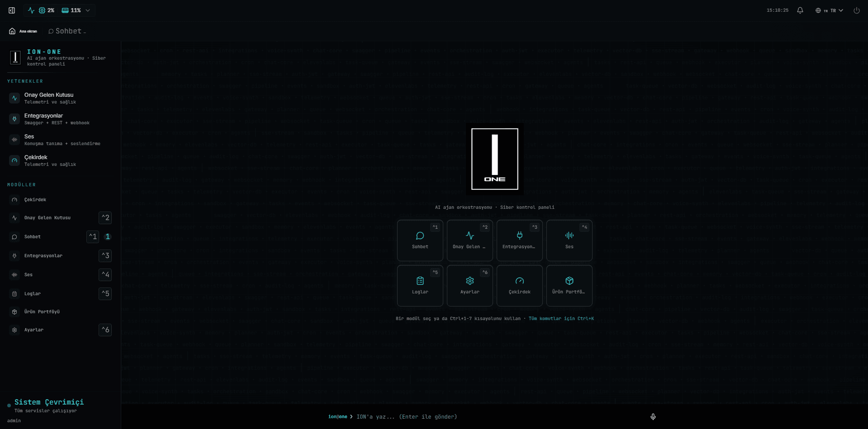Image resolution: width=868 pixels, height=429 pixels.
Task: Click the Sohbet module unread badge 1
Action: point(108,236)
